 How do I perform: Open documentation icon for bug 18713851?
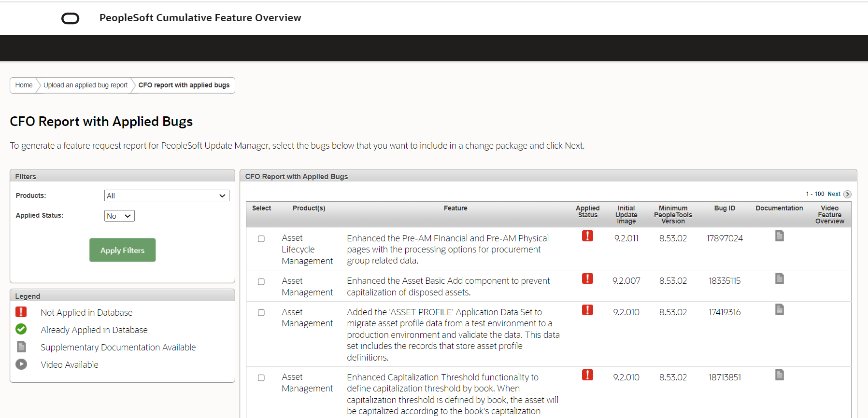(779, 375)
